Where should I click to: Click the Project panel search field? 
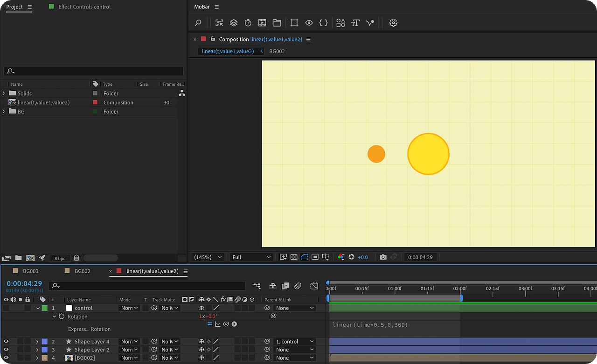(93, 71)
